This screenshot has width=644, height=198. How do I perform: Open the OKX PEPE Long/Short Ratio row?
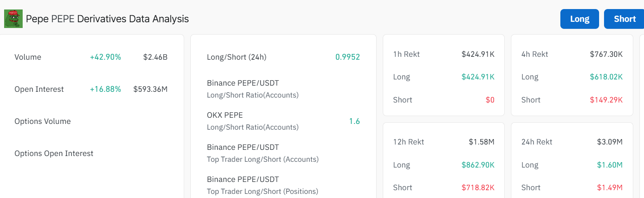point(283,121)
